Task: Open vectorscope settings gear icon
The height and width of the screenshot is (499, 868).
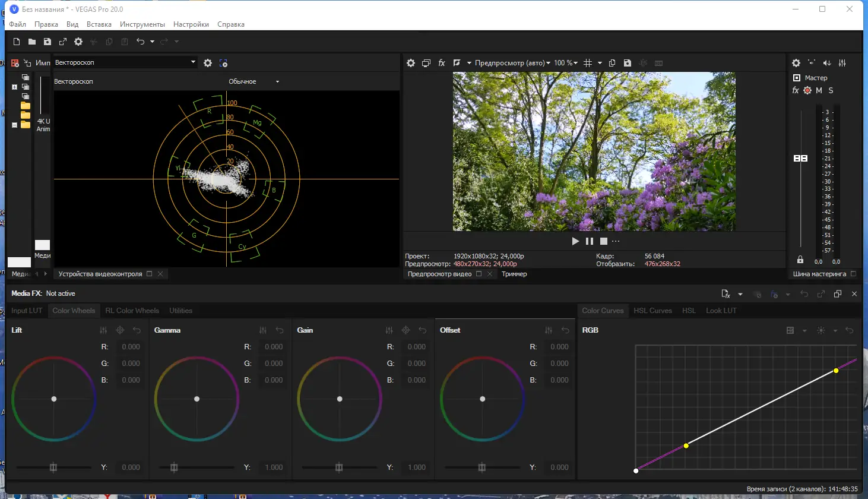Action: point(208,63)
